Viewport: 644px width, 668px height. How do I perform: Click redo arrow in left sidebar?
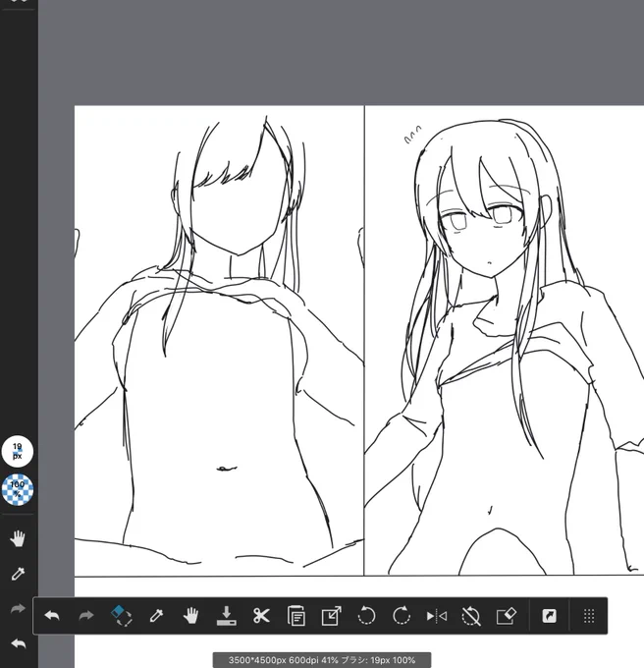tap(18, 608)
